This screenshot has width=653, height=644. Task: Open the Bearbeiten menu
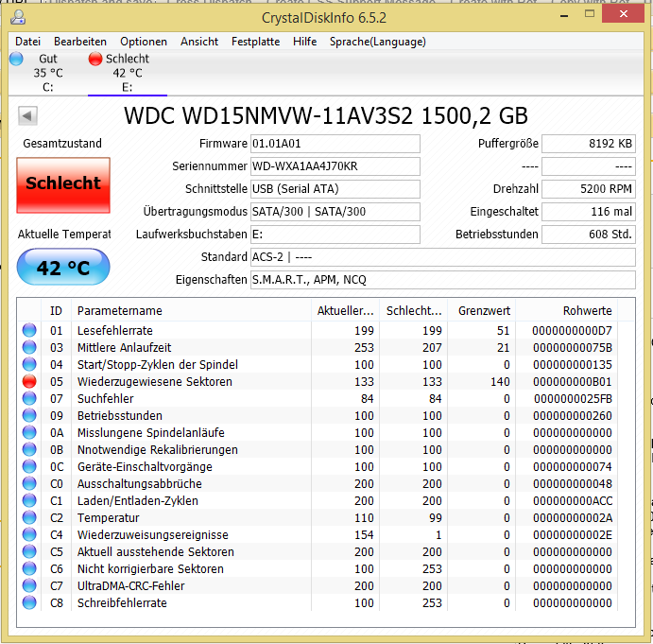coord(80,42)
